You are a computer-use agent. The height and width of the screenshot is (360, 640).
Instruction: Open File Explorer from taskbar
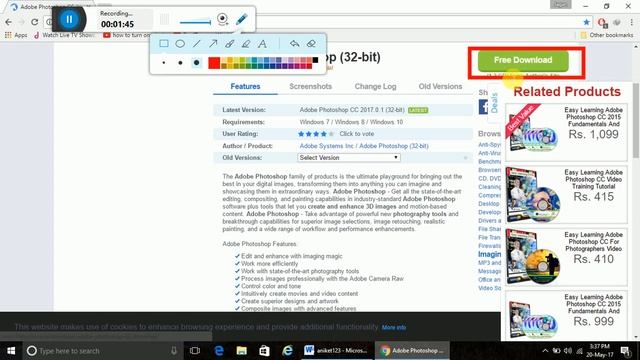tap(242, 351)
